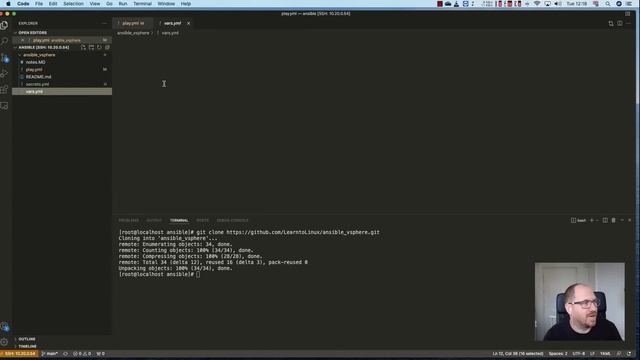The height and width of the screenshot is (360, 640).
Task: Open README.md in the explorer
Action: click(x=62, y=77)
